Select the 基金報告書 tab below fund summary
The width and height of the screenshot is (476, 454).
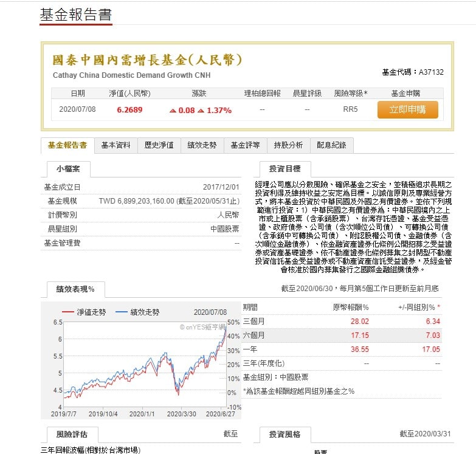(x=67, y=145)
